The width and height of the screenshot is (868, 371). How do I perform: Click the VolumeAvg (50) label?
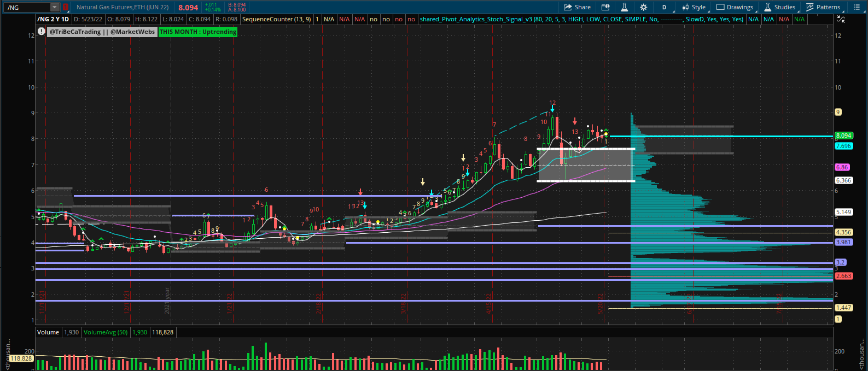[x=106, y=332]
